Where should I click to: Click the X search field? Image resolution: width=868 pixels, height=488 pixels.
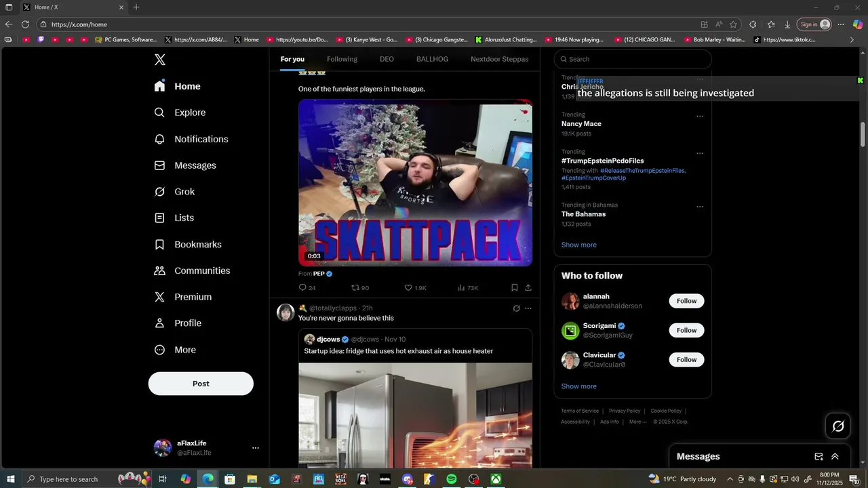[633, 59]
